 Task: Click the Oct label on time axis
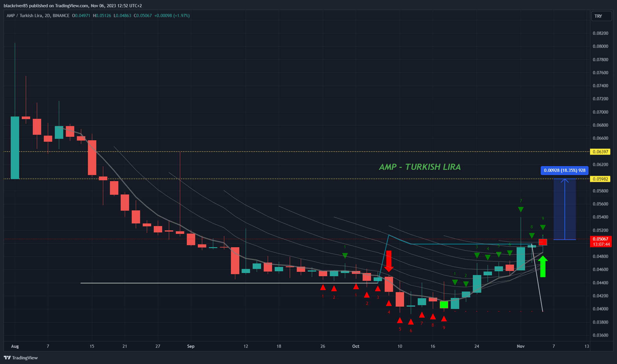tap(356, 346)
